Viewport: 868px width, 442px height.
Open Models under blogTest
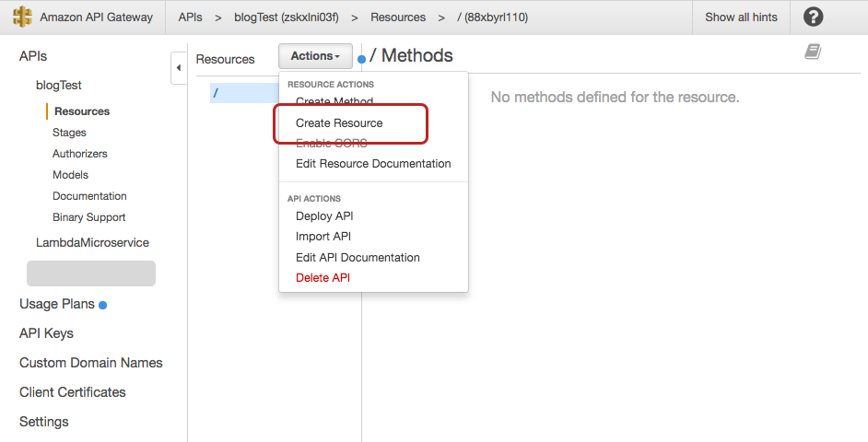tap(70, 175)
